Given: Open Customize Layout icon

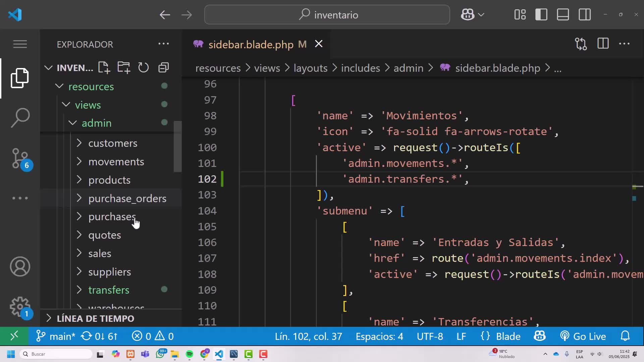Looking at the screenshot, I should coord(520,15).
